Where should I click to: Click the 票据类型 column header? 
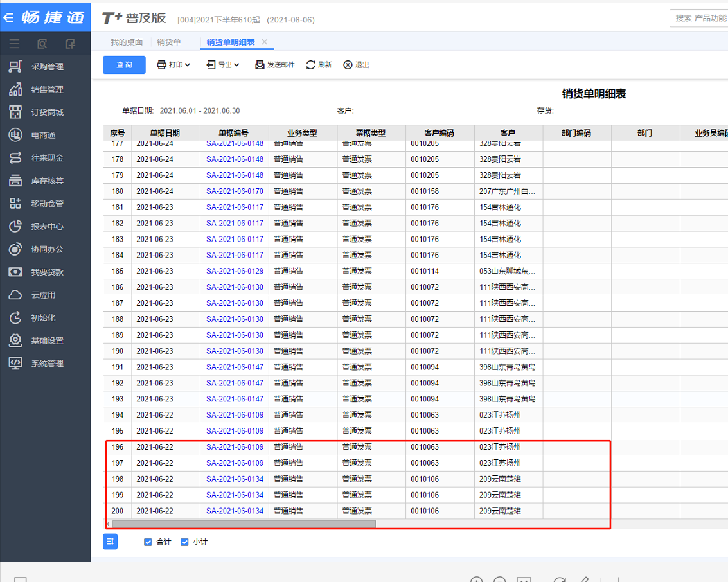click(371, 133)
